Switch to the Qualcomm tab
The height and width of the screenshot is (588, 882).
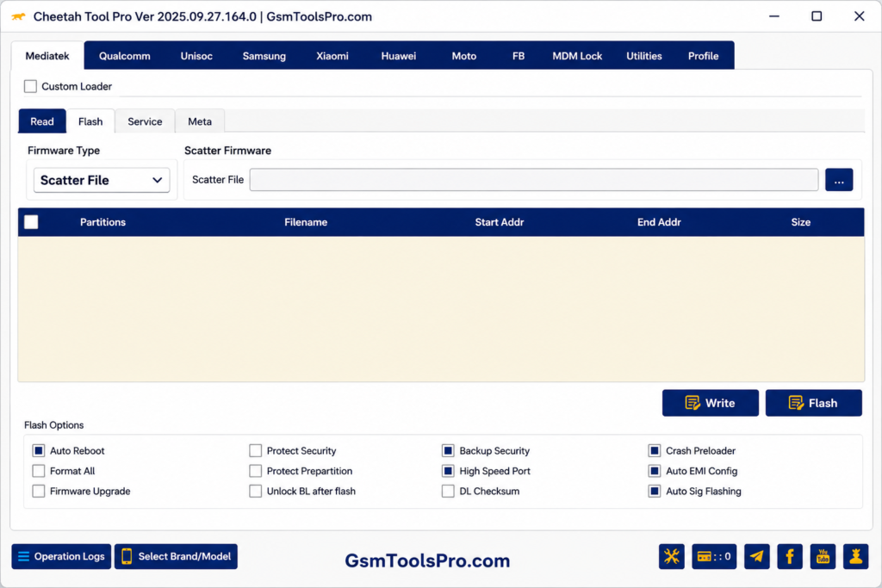(x=124, y=56)
